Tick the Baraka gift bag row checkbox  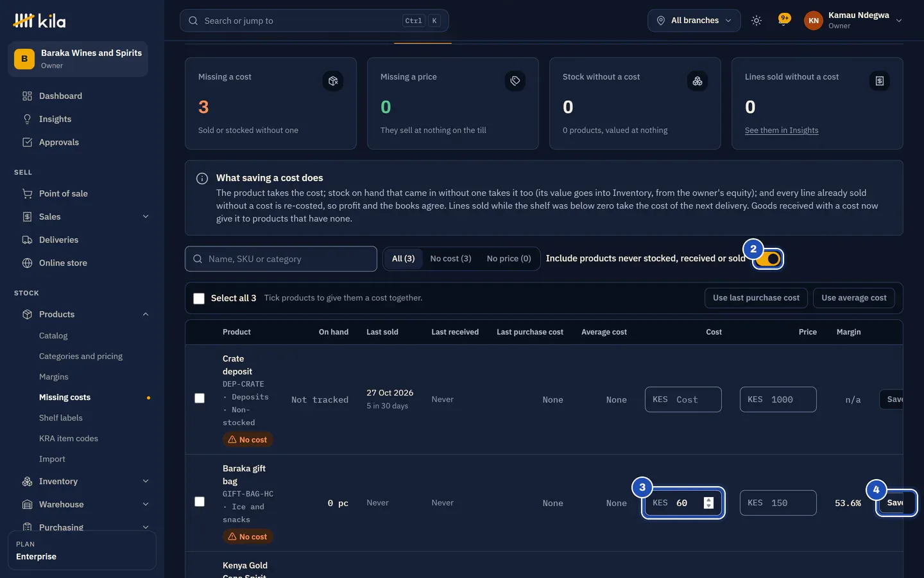click(x=200, y=502)
